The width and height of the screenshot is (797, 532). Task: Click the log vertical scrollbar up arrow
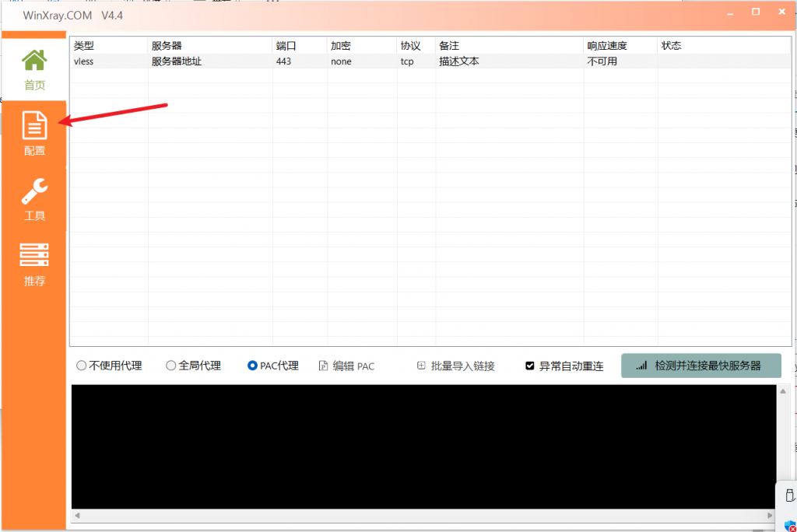783,391
